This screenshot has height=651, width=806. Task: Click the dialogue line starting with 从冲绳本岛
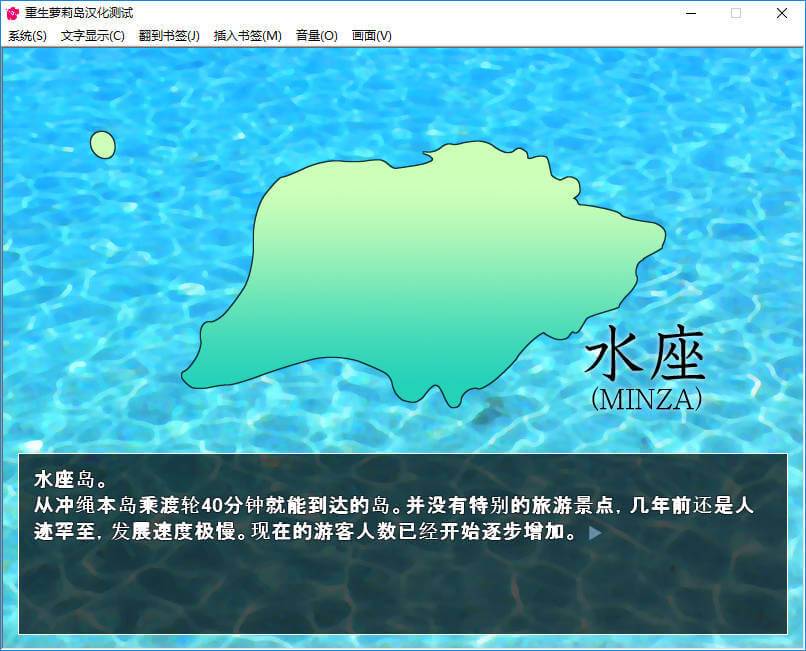click(x=392, y=506)
